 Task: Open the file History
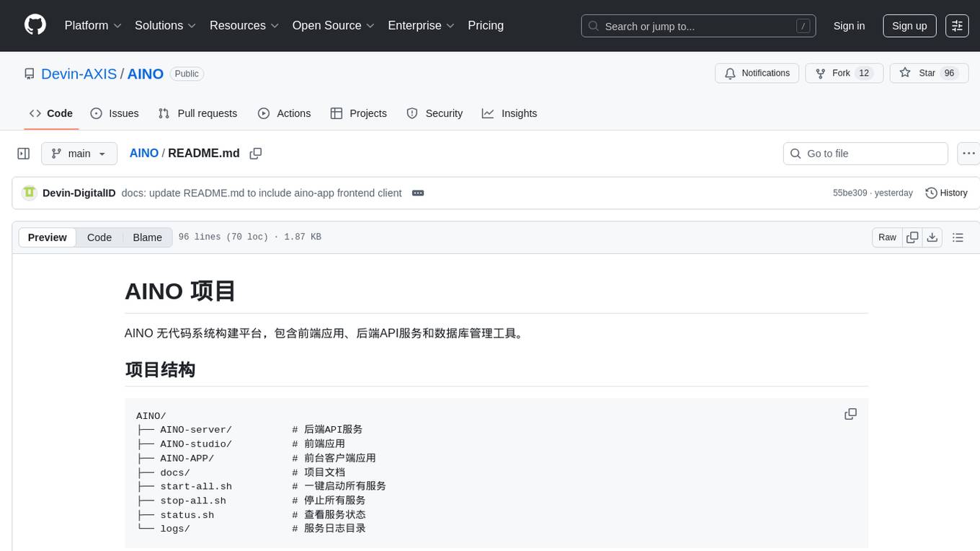coord(946,193)
